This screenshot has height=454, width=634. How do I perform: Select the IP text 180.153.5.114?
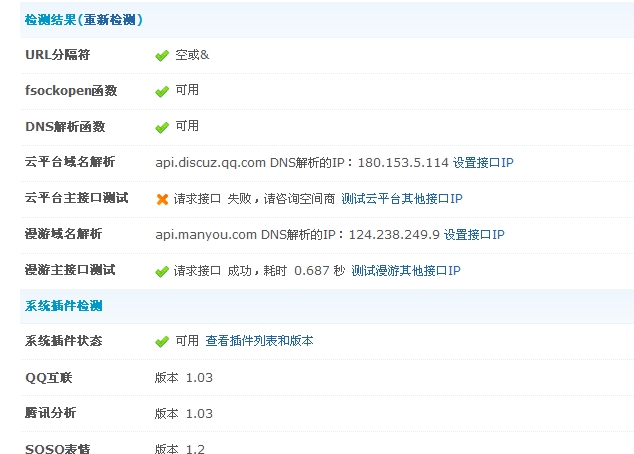[x=403, y=163]
